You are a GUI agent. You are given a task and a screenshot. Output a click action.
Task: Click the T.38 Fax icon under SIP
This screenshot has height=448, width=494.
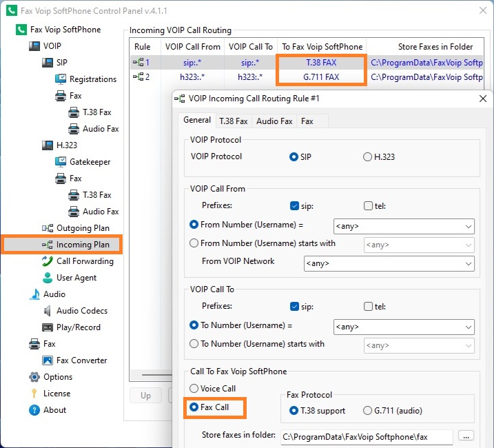pos(74,112)
